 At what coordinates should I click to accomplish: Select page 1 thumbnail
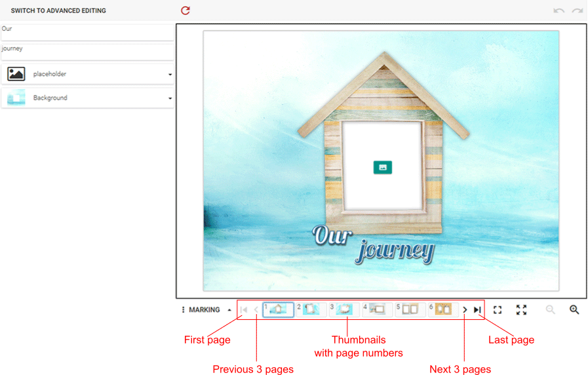pos(278,309)
